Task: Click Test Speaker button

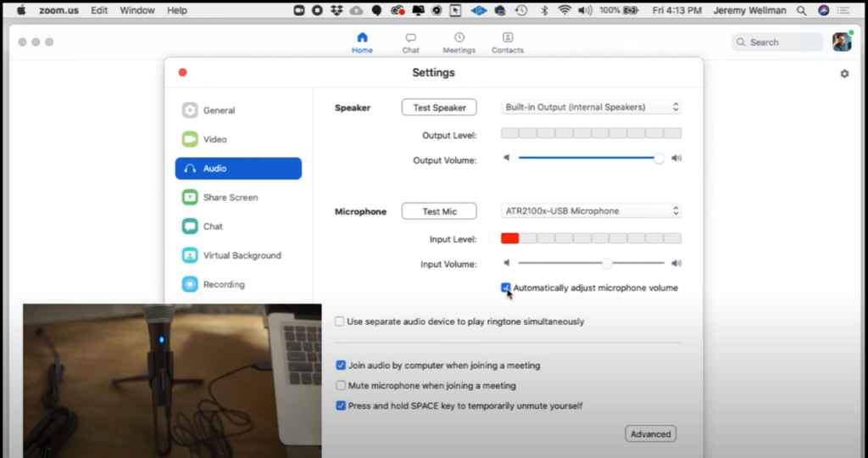Action: (439, 108)
